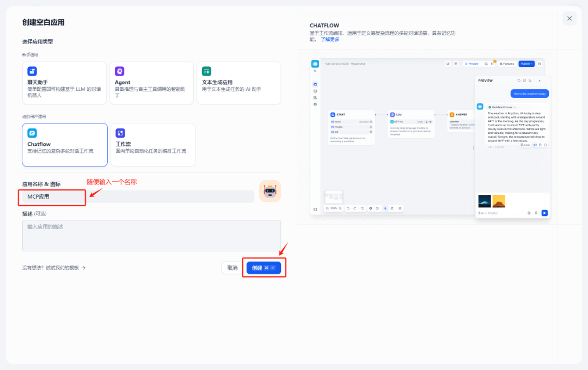Screen dimensions: 588x370
Task: Click the 应用名称 & 图标 label
Action: coord(41,184)
